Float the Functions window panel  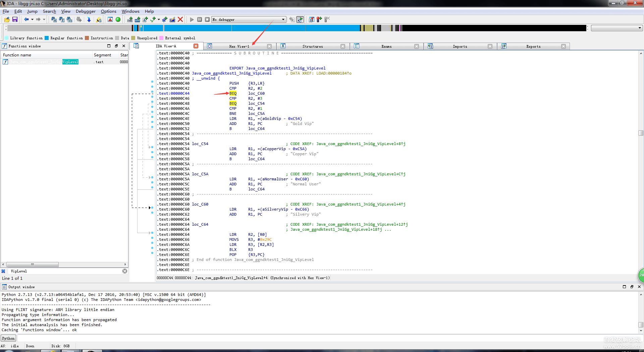pos(116,46)
